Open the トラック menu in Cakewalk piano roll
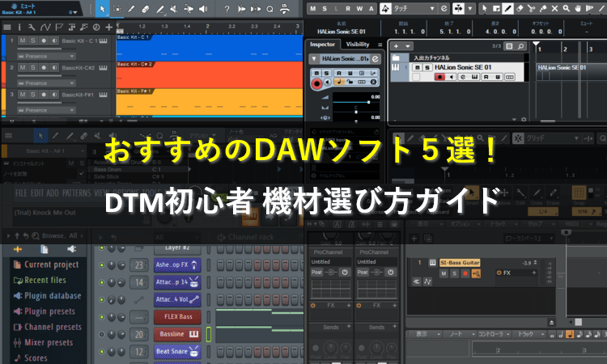 [528, 334]
